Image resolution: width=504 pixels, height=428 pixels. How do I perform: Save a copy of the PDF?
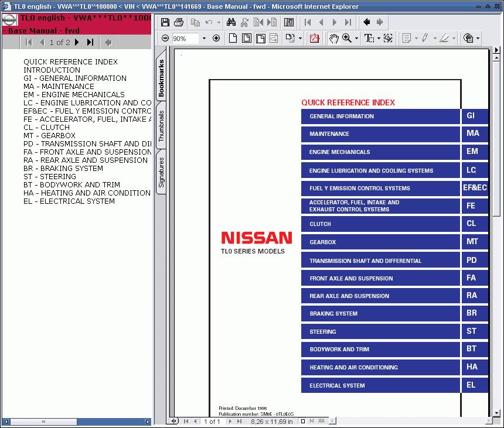[165, 22]
